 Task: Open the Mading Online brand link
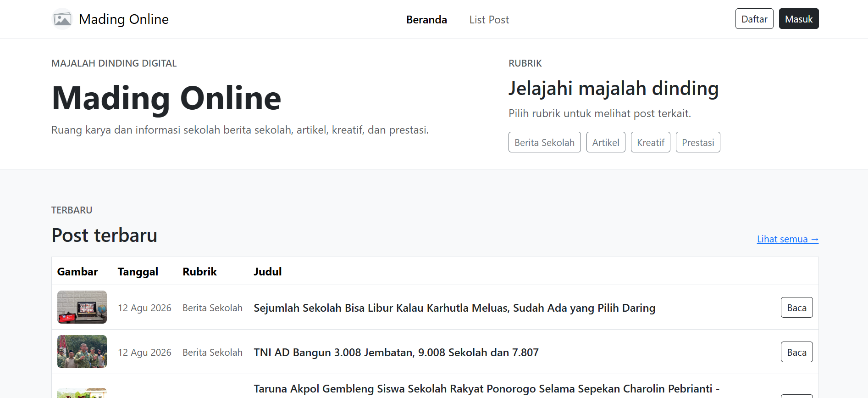[x=110, y=19]
